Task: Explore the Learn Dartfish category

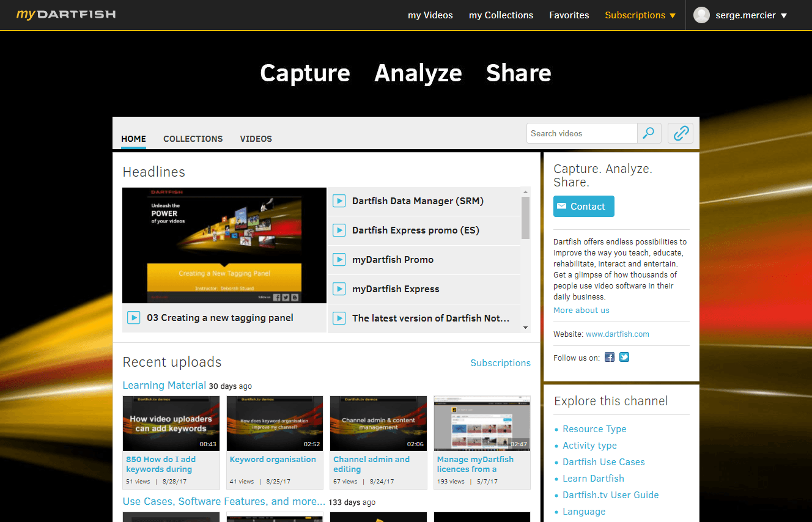Action: point(593,479)
